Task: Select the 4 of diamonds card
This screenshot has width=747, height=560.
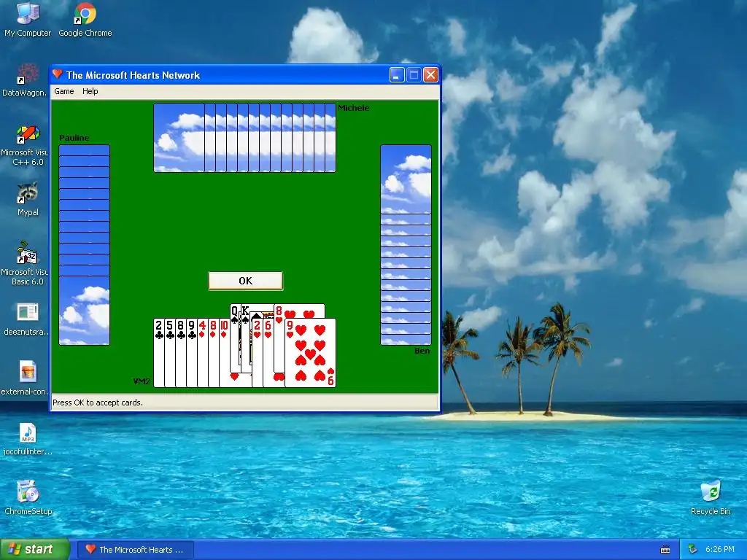Action: click(x=203, y=353)
